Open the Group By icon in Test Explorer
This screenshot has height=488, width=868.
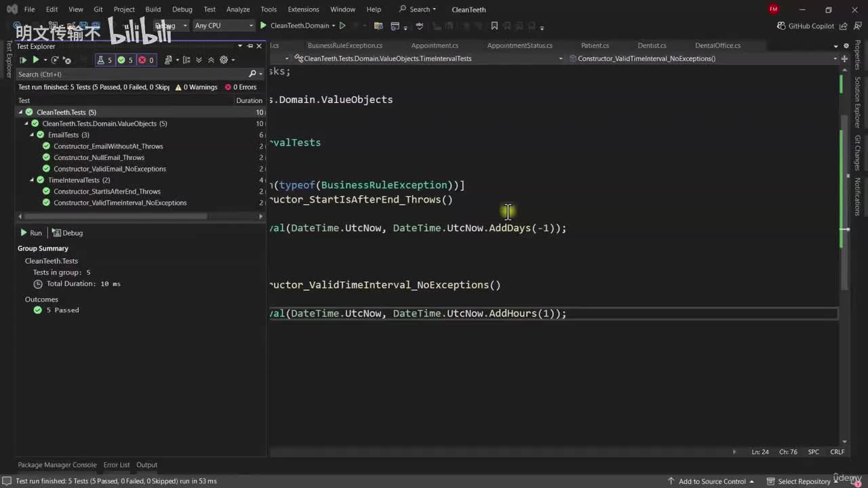point(185,60)
